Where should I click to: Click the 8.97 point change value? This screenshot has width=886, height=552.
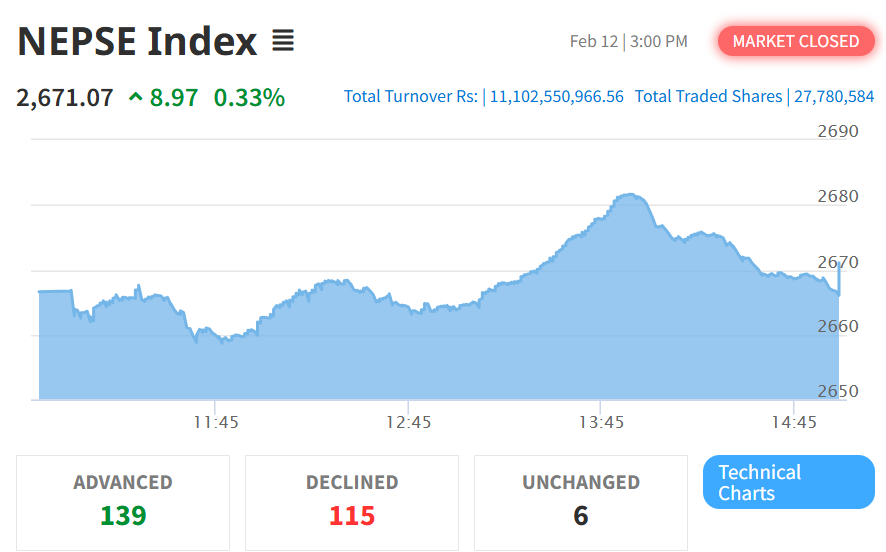pos(174,98)
